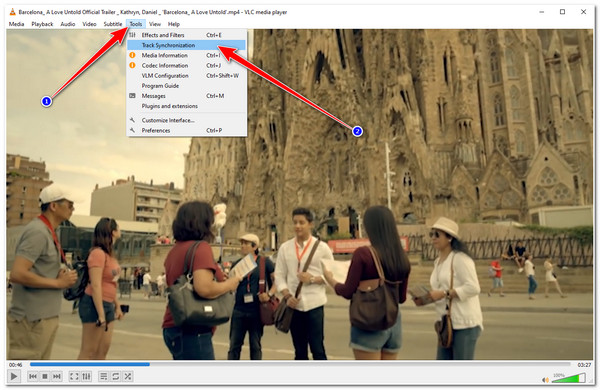Open the View menu
The image size is (600, 390).
point(155,24)
